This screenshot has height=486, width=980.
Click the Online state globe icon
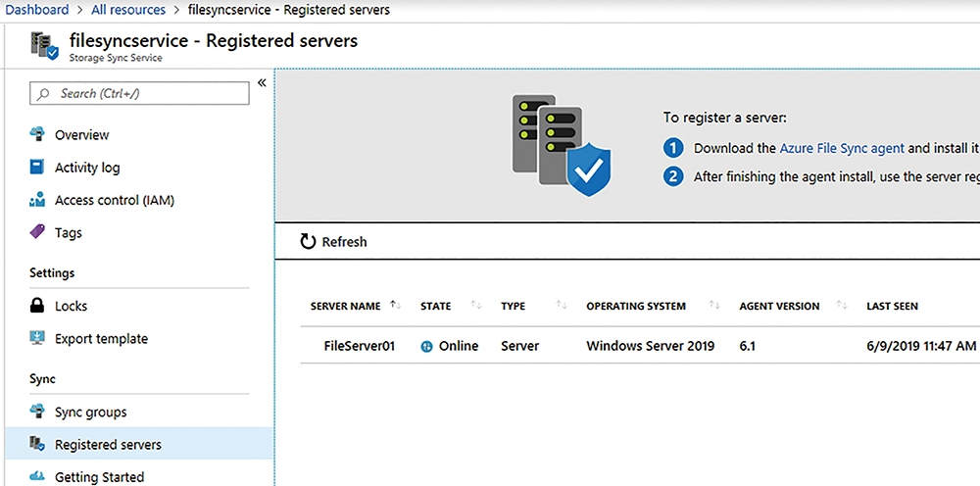click(427, 346)
